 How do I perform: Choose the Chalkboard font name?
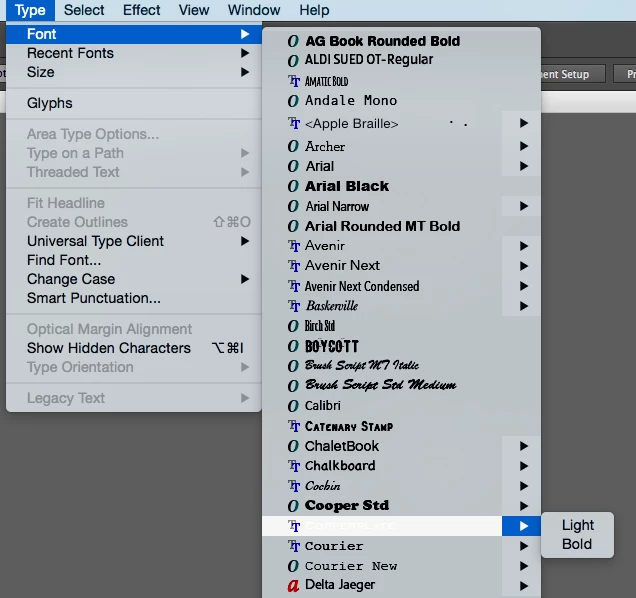pos(340,466)
